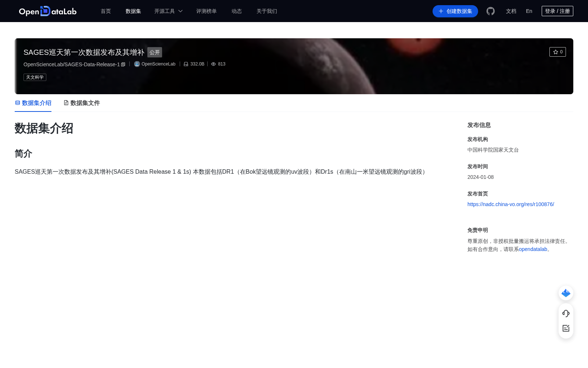The image size is (588, 368).
Task: Open the blue bird floating assistant icon
Action: pyautogui.click(x=566, y=293)
